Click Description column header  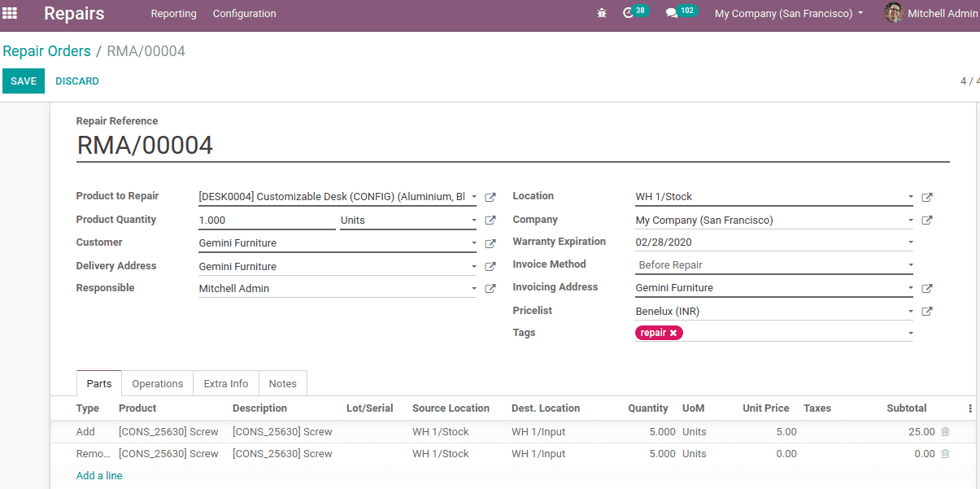point(259,408)
